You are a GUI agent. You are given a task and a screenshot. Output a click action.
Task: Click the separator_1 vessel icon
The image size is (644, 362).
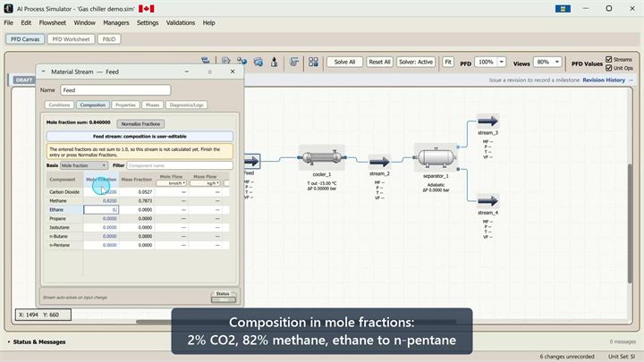[436, 157]
